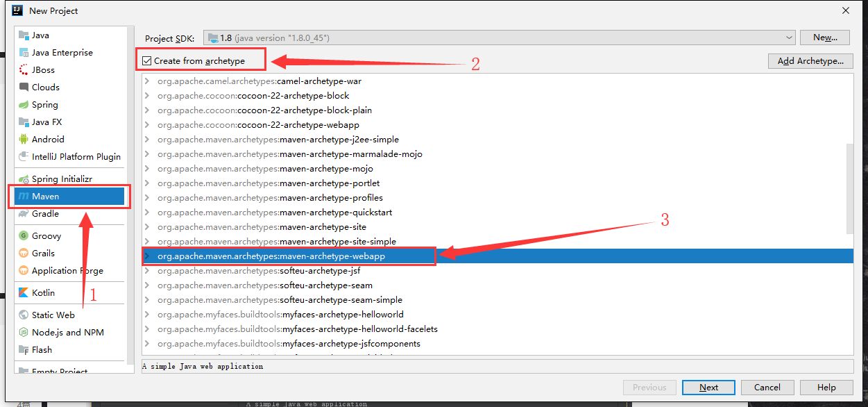
Task: Click the Previous button
Action: pos(649,388)
